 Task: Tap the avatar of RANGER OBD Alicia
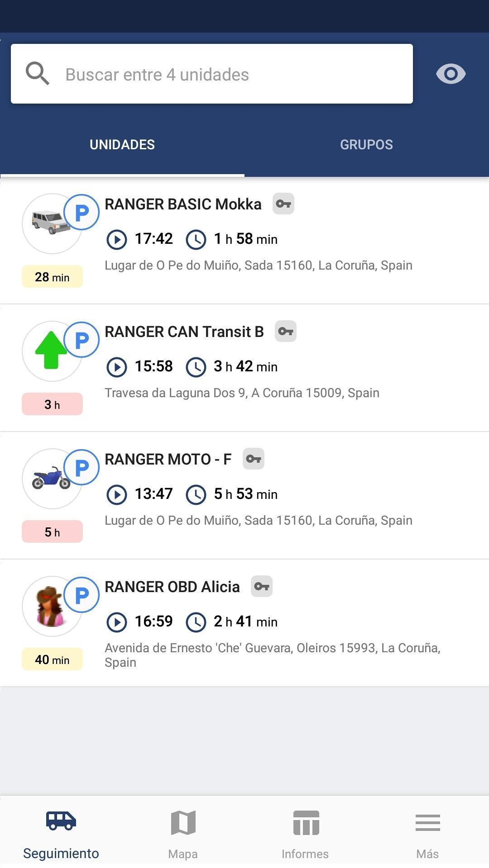click(x=51, y=606)
